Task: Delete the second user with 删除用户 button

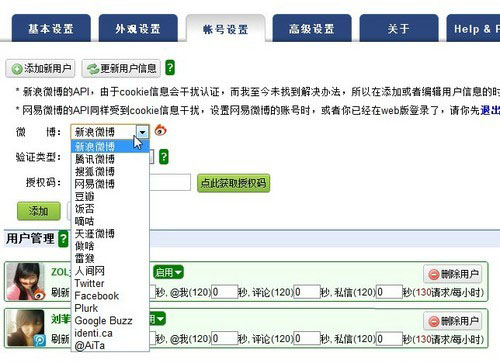Action: tap(453, 321)
